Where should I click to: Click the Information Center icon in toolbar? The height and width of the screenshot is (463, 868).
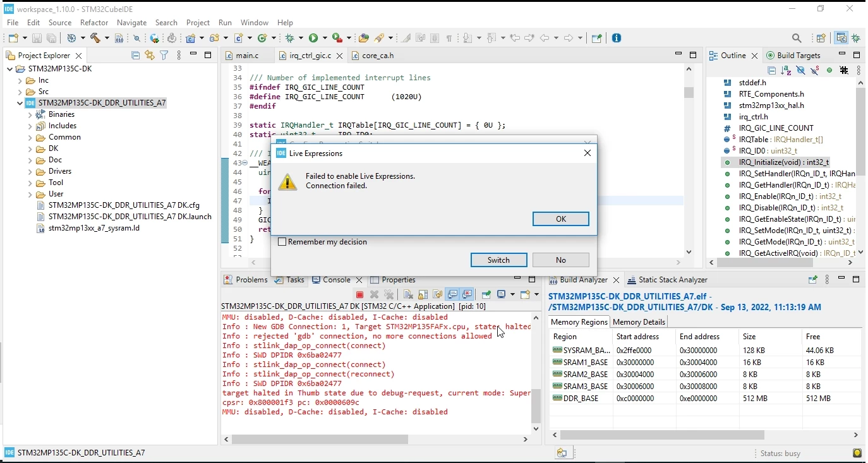click(x=617, y=38)
